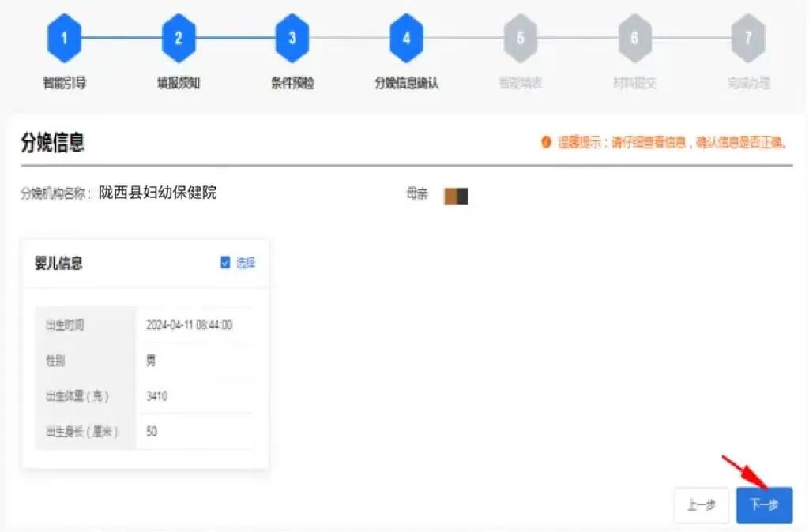
Task: Click the 出生体重 value 3410
Action: tap(156, 396)
